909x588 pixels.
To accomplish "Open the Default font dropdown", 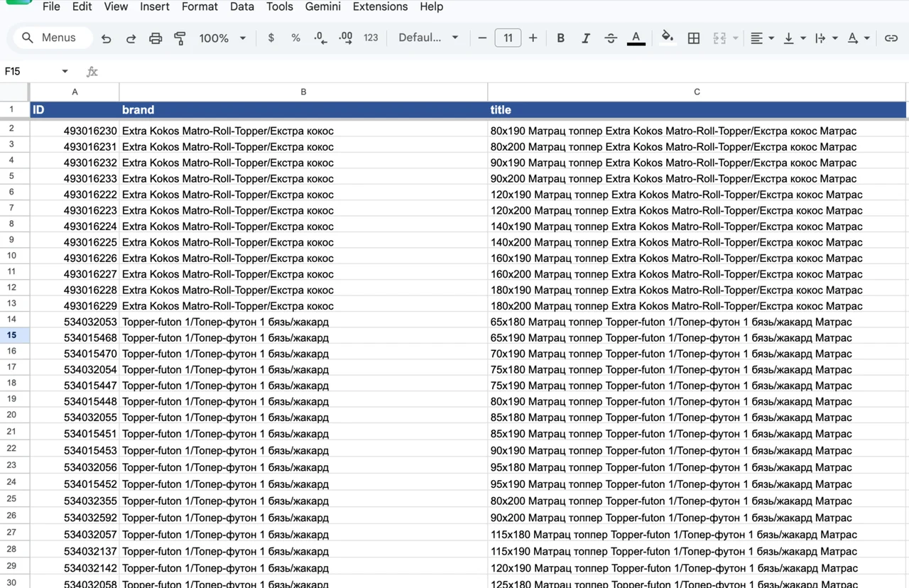I will pyautogui.click(x=428, y=38).
